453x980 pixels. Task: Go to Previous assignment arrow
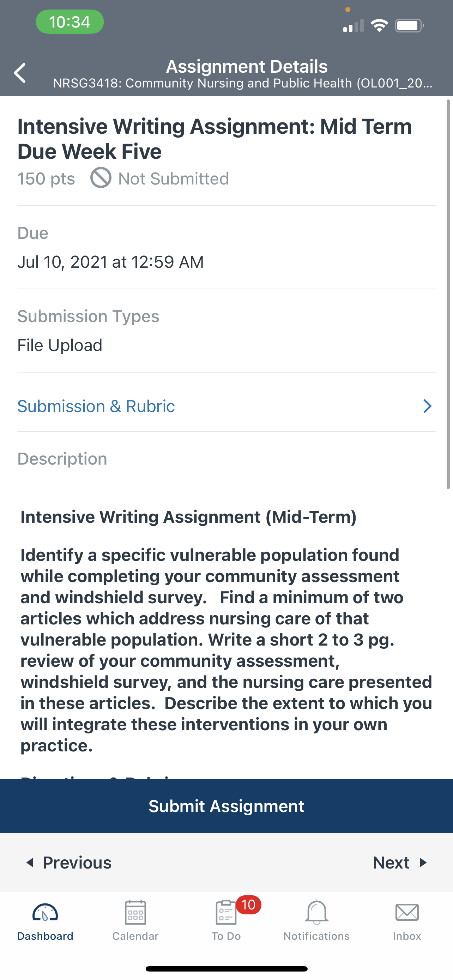point(30,863)
